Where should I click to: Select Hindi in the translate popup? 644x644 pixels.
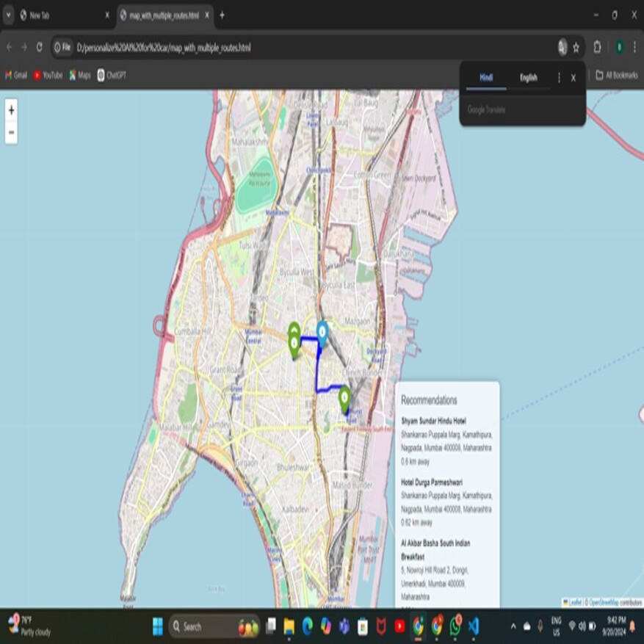486,78
